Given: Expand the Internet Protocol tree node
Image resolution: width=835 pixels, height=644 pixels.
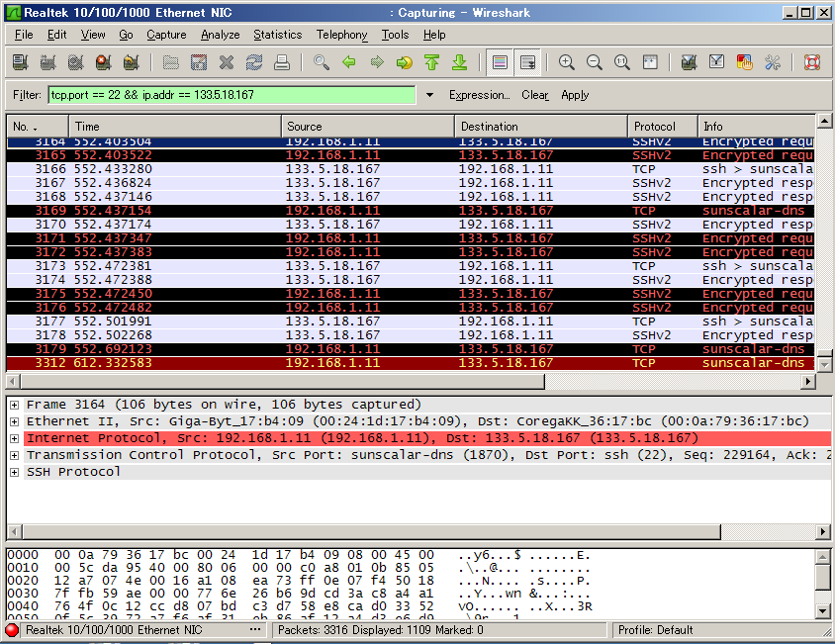Looking at the screenshot, I should tap(15, 439).
